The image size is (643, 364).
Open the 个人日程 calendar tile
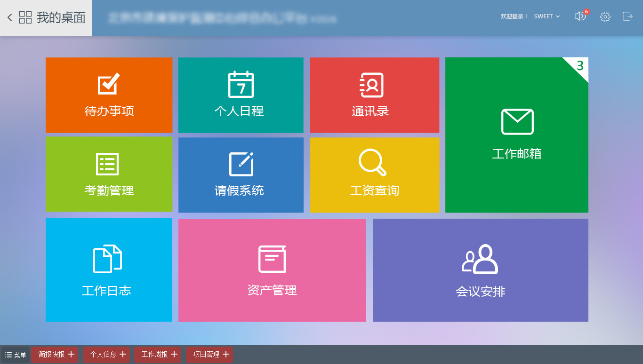[241, 95]
